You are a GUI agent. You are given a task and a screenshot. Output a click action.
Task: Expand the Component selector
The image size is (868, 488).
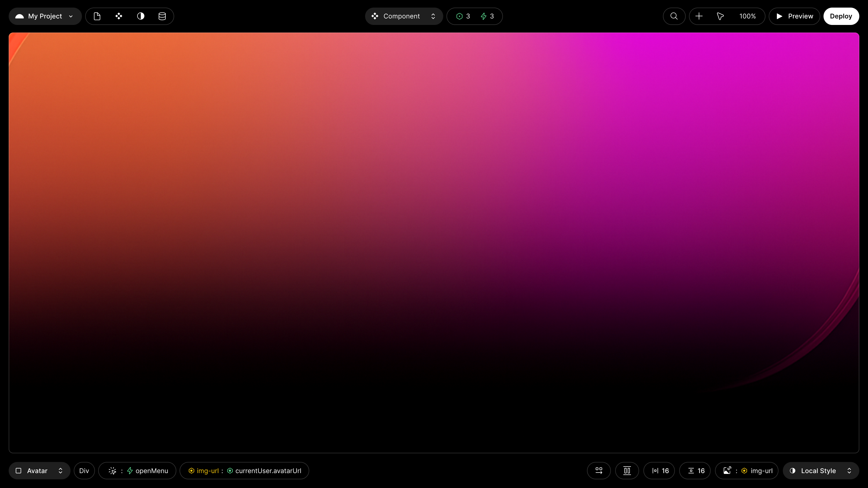point(404,16)
